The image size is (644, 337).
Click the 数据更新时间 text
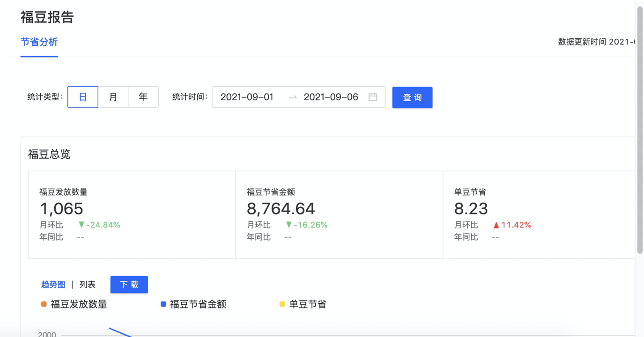tap(596, 42)
